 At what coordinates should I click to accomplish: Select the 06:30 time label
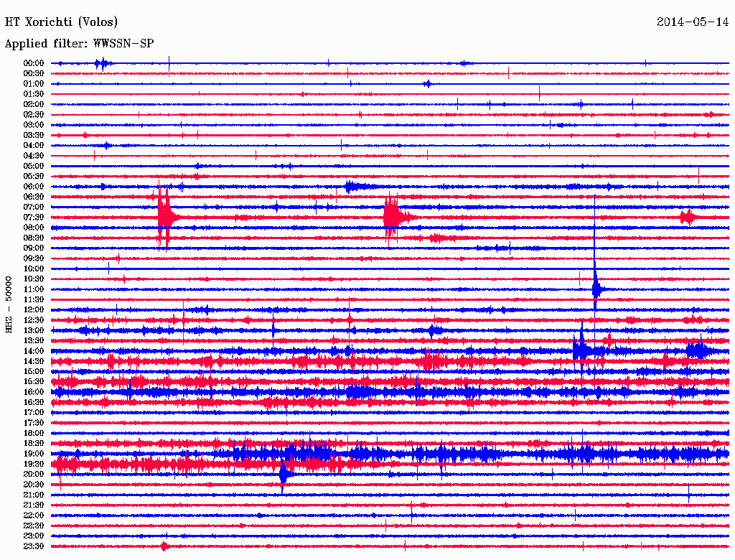33,197
